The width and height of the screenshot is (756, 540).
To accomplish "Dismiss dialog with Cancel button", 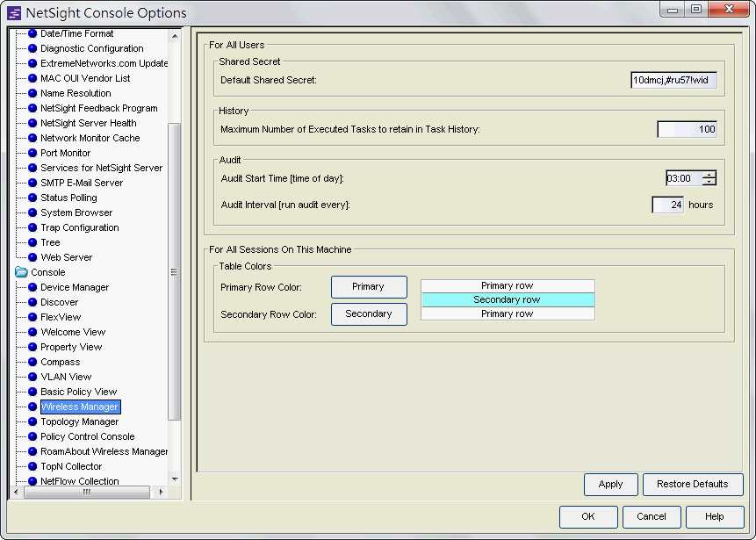I will 652,517.
